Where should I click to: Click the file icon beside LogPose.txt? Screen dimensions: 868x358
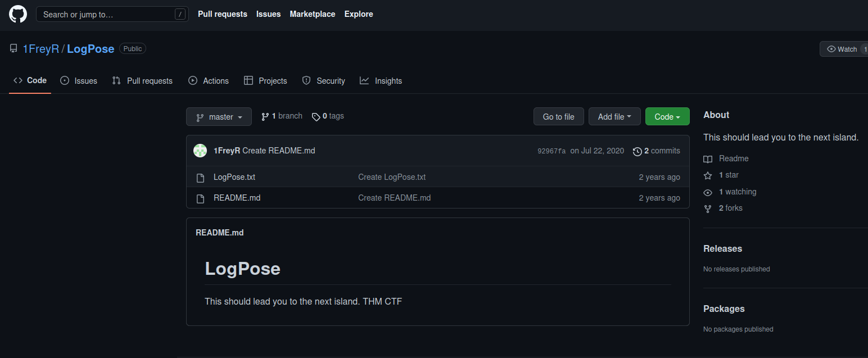200,178
